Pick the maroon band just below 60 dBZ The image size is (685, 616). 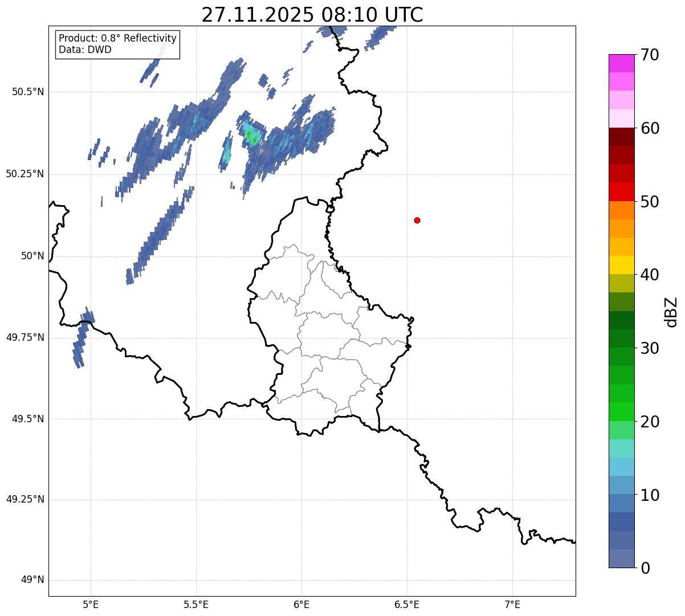(621, 137)
